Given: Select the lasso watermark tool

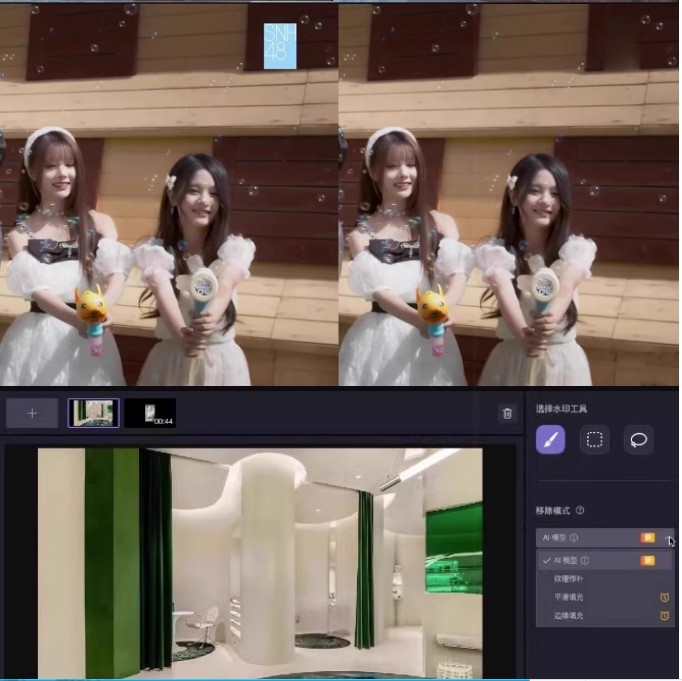Looking at the screenshot, I should pos(640,441).
